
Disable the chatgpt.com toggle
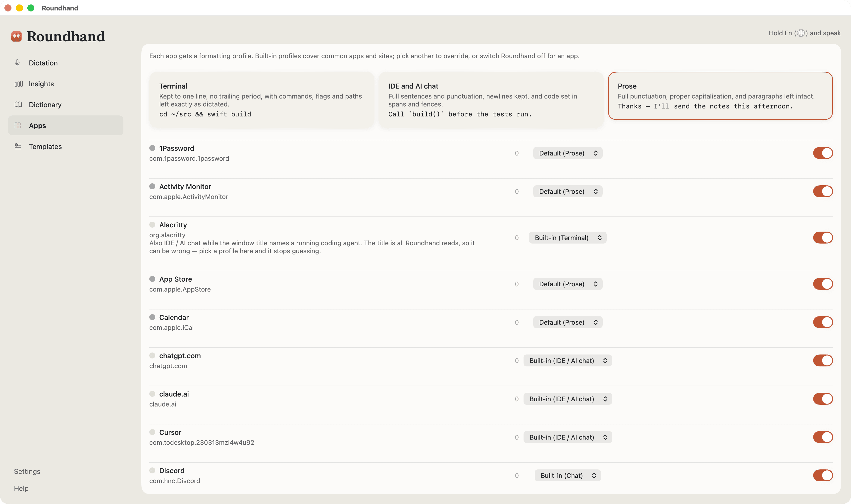pos(823,361)
